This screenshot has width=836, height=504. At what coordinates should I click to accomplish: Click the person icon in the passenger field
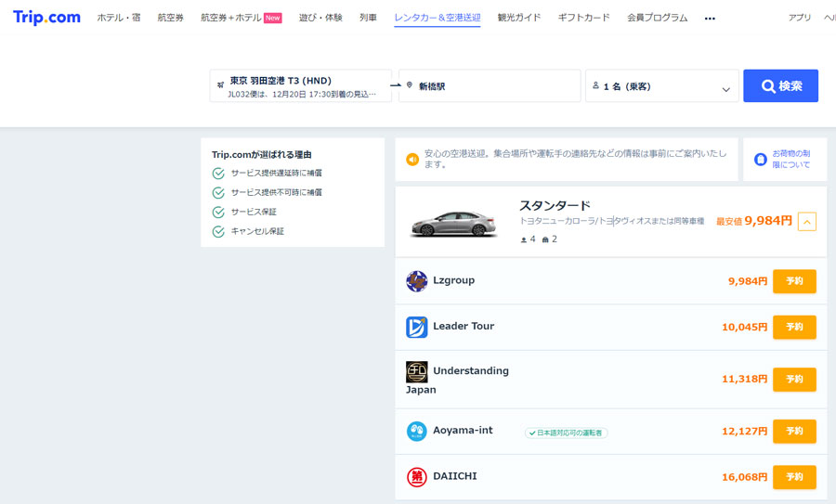pos(596,85)
